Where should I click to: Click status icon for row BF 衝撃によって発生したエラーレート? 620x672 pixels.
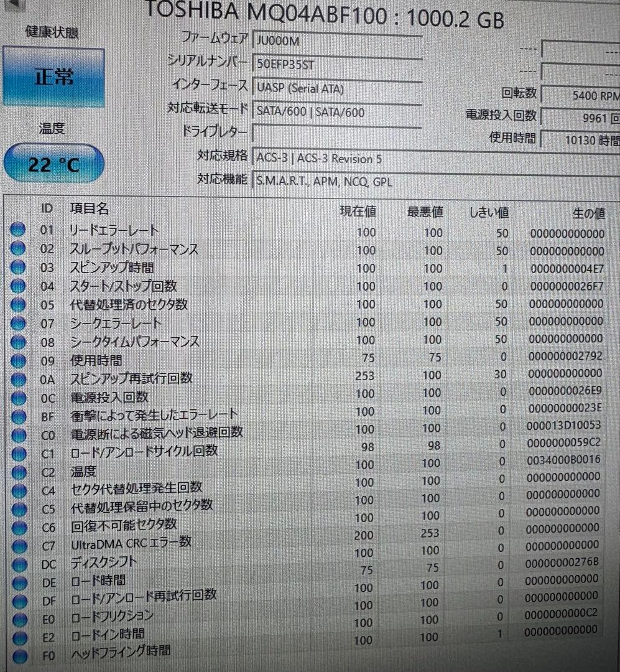19,416
